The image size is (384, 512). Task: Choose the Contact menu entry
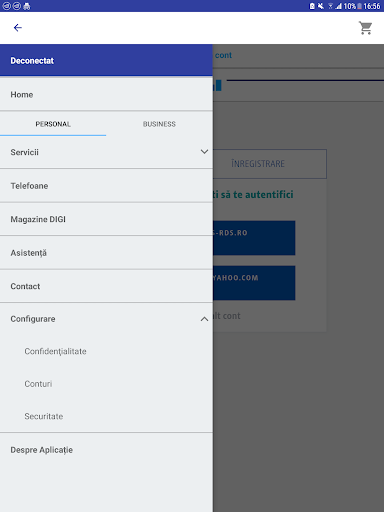pyautogui.click(x=106, y=286)
